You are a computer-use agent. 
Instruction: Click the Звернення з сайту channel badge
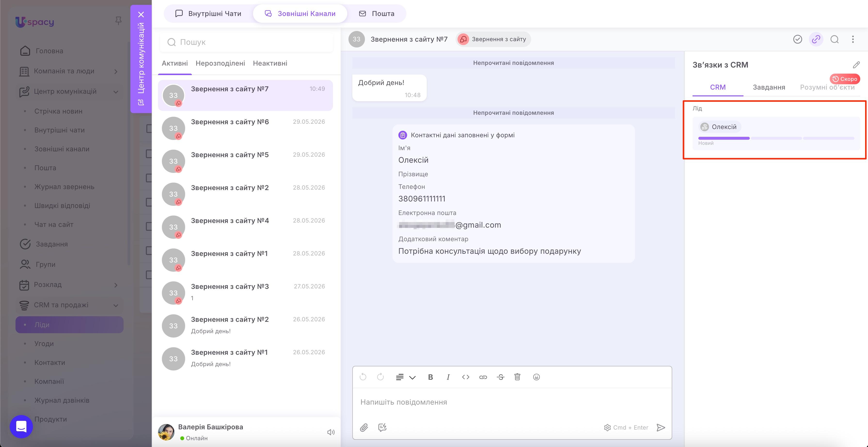493,39
